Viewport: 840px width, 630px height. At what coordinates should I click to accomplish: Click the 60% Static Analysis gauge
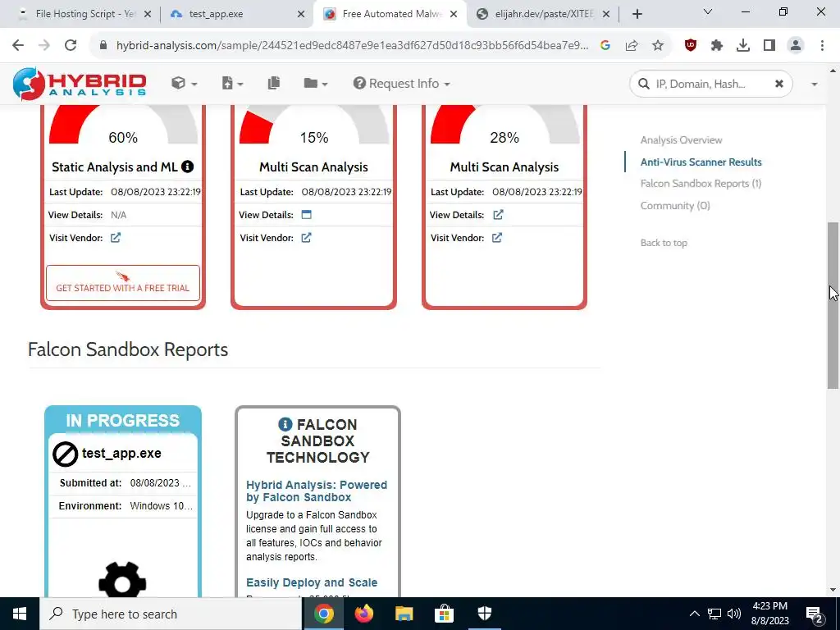123,125
